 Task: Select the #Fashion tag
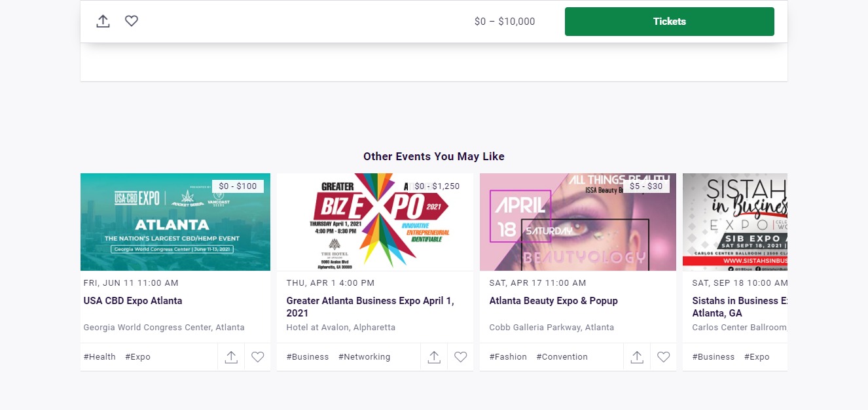pyautogui.click(x=508, y=357)
